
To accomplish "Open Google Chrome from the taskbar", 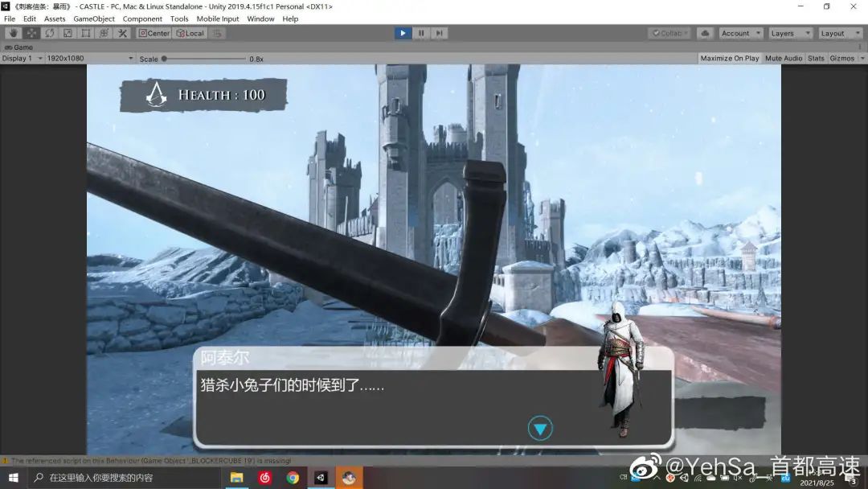I will 293,478.
